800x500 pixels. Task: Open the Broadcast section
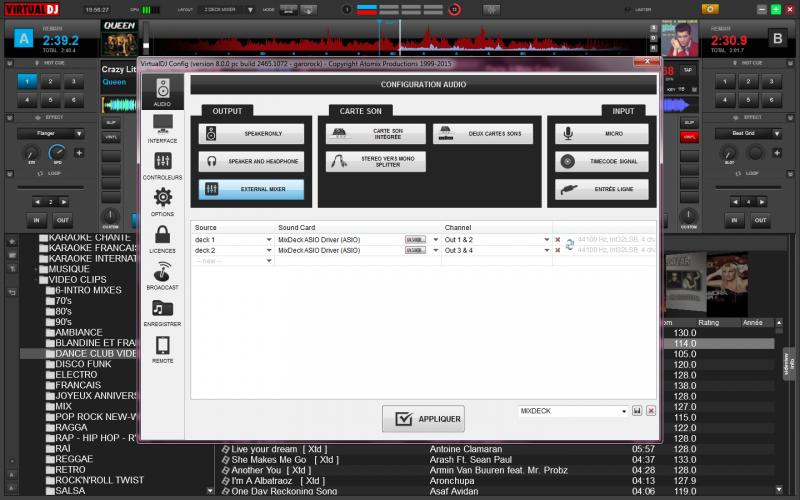coord(162,274)
